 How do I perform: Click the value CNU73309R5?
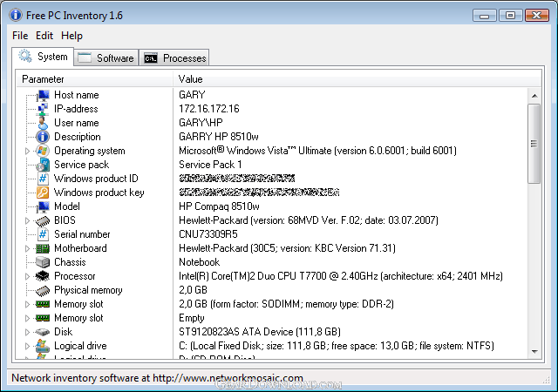pyautogui.click(x=208, y=234)
